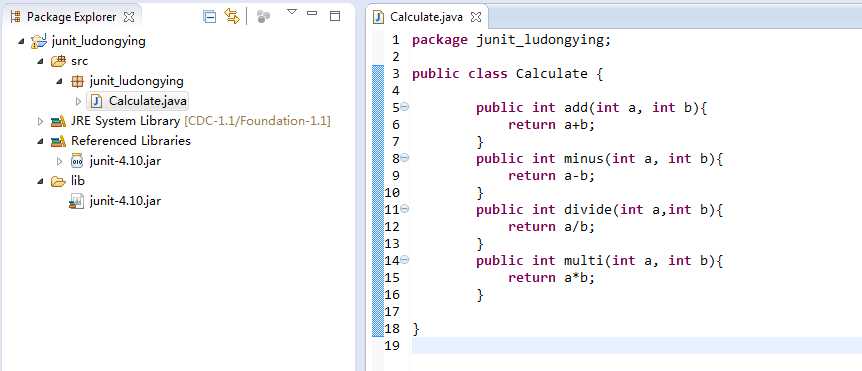Select junit-4.10.jar under Referenced Libraries
Viewport: 862px width, 371px height.
(x=125, y=161)
